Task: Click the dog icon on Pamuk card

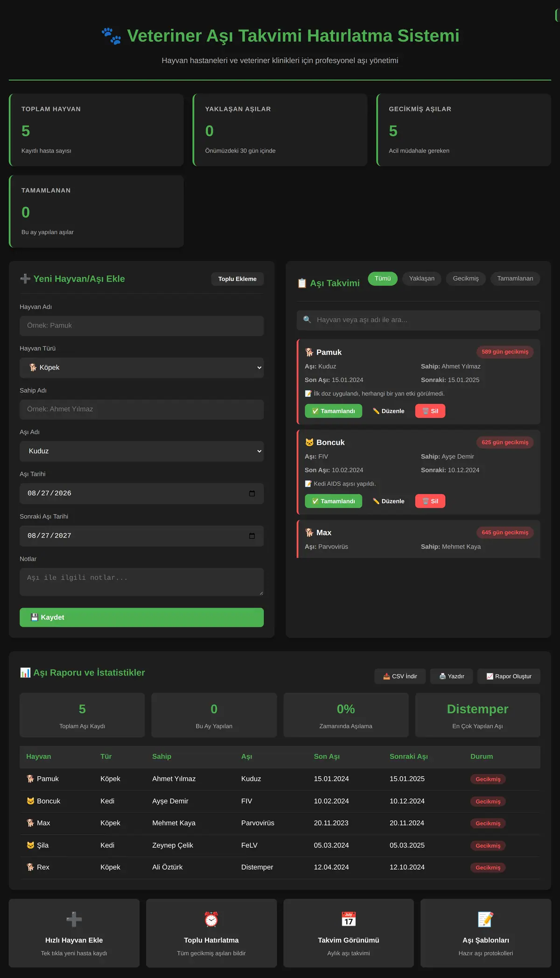Action: (x=309, y=352)
